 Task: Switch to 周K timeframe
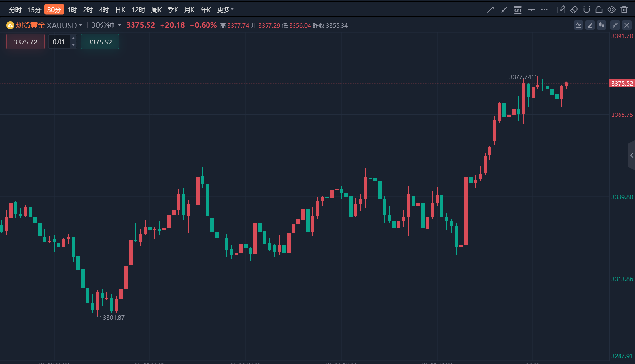pyautogui.click(x=157, y=9)
